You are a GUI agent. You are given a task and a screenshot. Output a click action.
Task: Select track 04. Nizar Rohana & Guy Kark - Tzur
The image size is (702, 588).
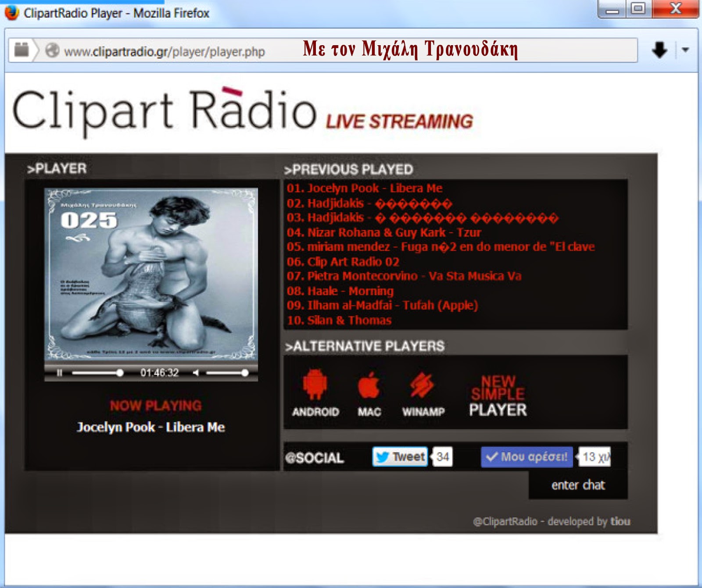click(x=384, y=232)
